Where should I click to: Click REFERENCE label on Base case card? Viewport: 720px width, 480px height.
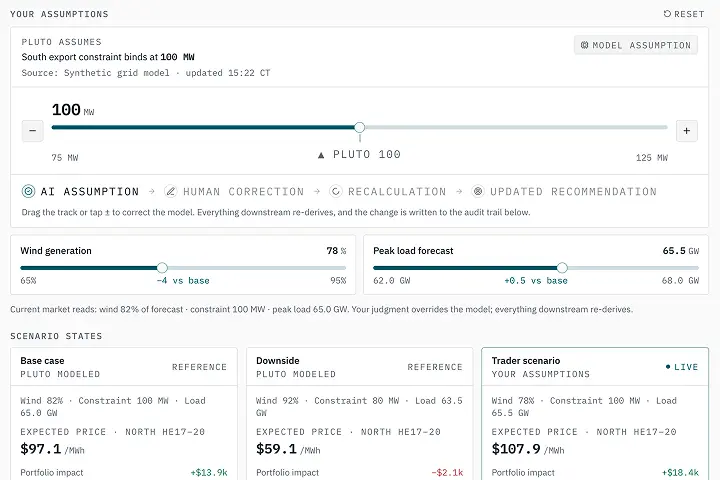click(199, 367)
